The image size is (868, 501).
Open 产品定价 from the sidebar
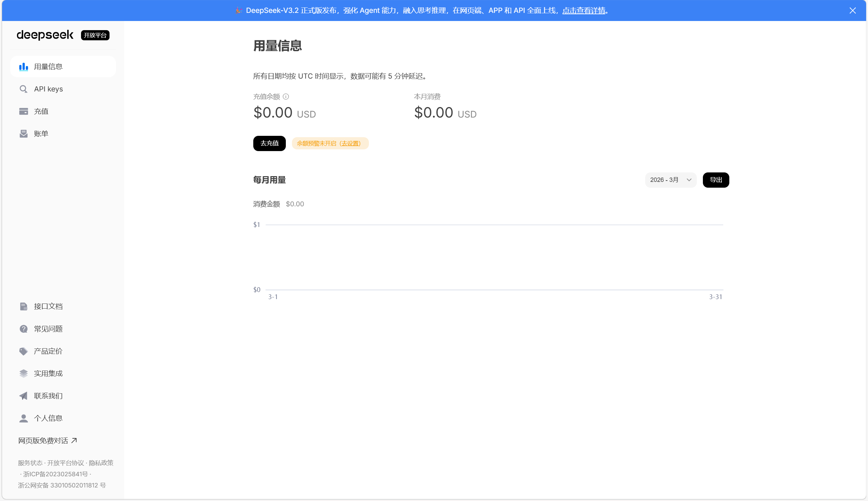tap(63, 351)
